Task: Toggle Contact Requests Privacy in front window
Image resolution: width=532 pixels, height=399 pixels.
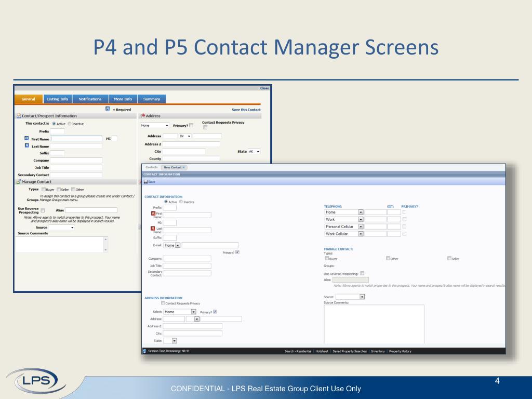Action: click(x=163, y=303)
